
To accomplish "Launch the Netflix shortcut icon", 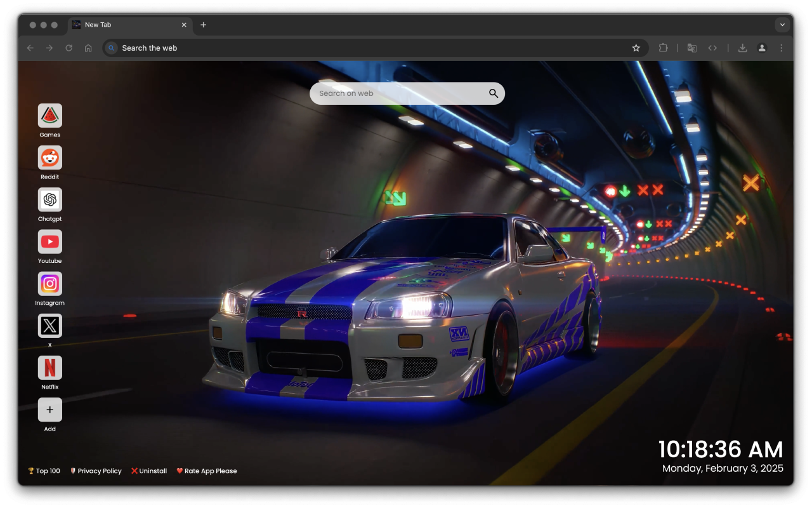I will pyautogui.click(x=50, y=368).
